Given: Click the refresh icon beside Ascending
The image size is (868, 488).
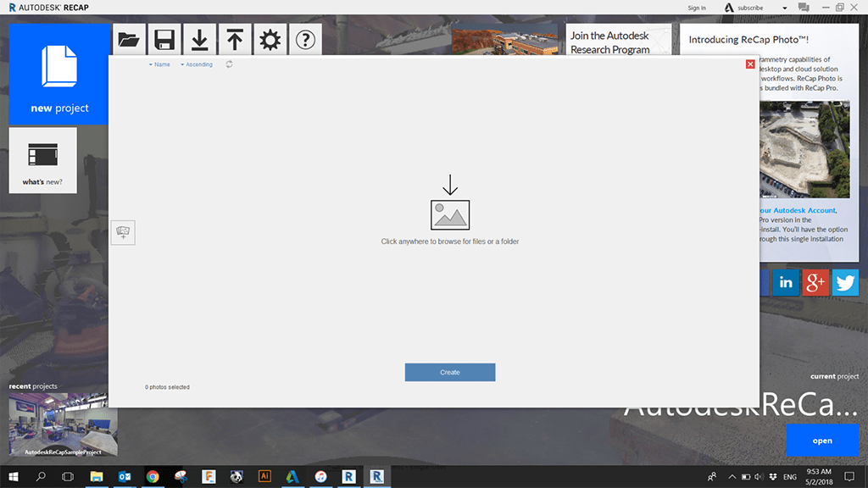Looking at the screenshot, I should coord(229,64).
